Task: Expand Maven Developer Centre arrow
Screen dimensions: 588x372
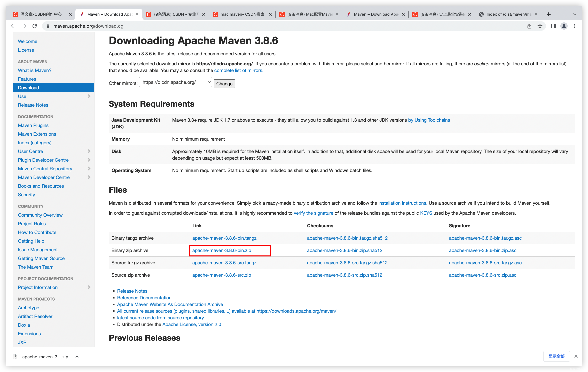Action: pos(89,177)
